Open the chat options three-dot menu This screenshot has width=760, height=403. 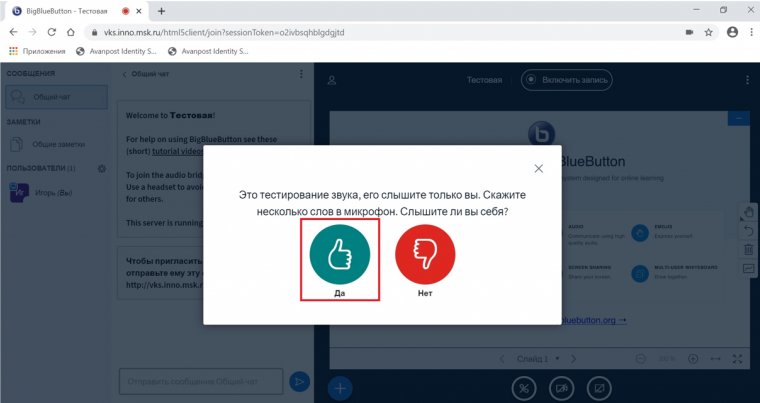point(301,74)
